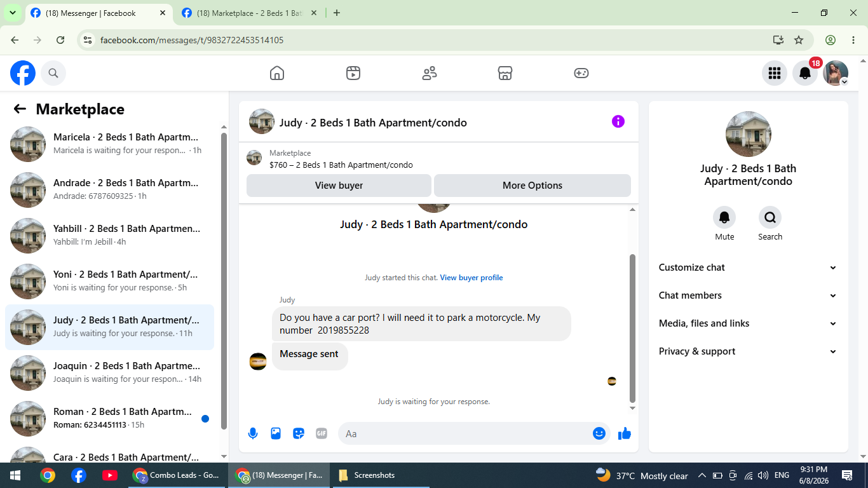The height and width of the screenshot is (488, 868).
Task: Open Andrade's apartment conversation
Action: (x=109, y=190)
